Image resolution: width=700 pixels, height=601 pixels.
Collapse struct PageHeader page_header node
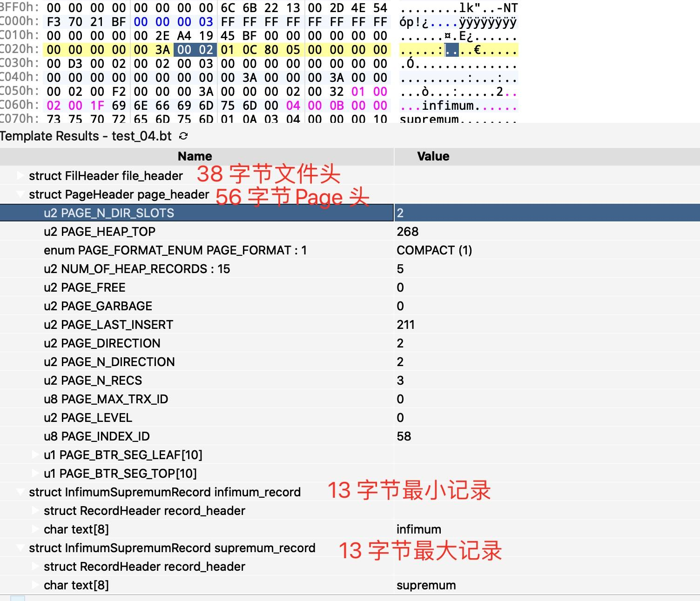tap(20, 194)
